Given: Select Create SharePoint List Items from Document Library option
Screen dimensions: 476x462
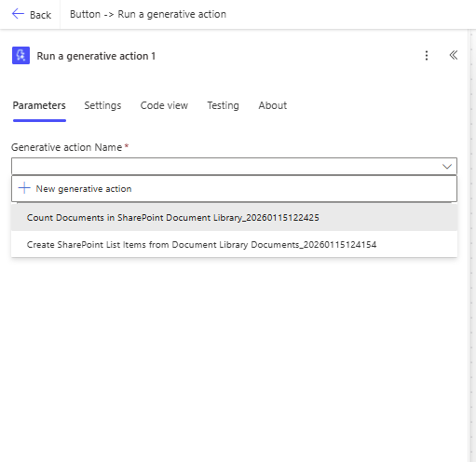Looking at the screenshot, I should (x=234, y=245).
